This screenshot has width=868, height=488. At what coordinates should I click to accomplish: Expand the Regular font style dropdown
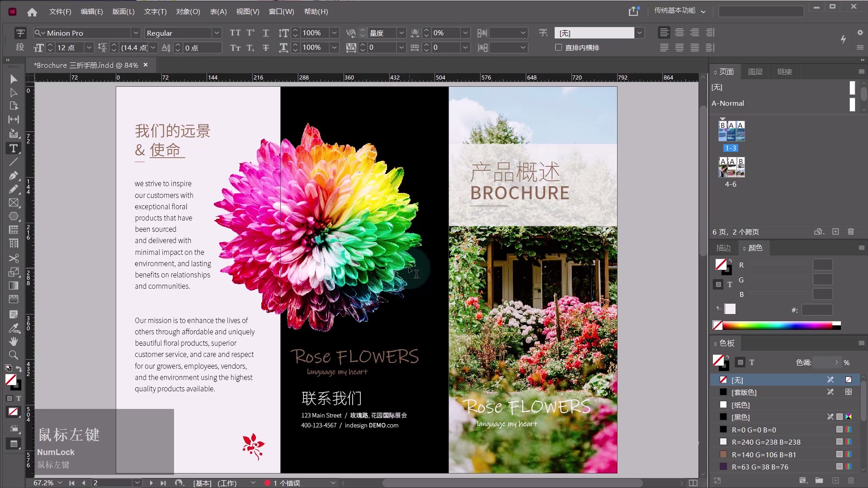pos(217,33)
